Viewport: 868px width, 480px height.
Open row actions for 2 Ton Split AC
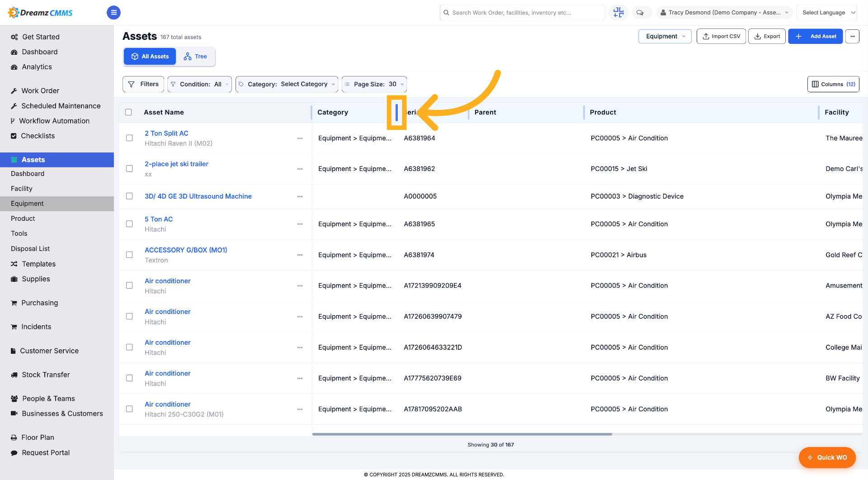pyautogui.click(x=300, y=138)
